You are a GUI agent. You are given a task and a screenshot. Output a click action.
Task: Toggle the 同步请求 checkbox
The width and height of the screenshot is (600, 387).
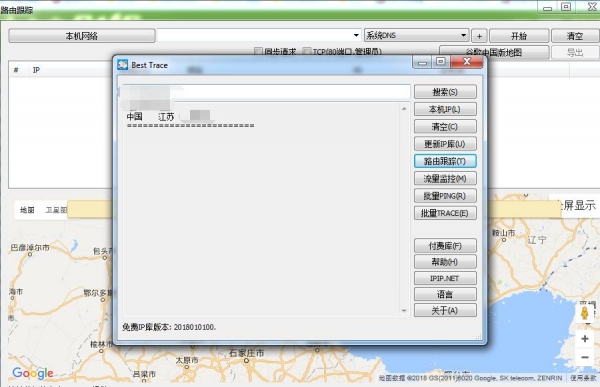click(258, 51)
